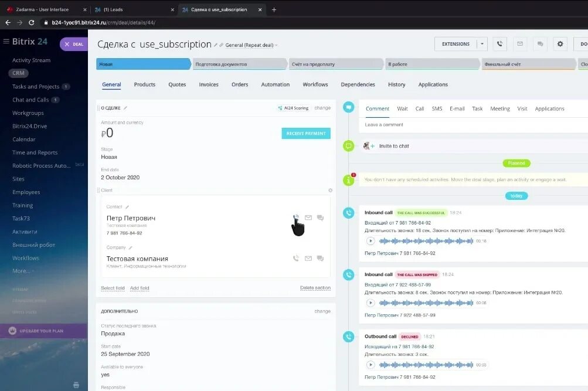This screenshot has width=588, height=391.
Task: Select the Подготовка документов stage
Action: click(x=240, y=64)
